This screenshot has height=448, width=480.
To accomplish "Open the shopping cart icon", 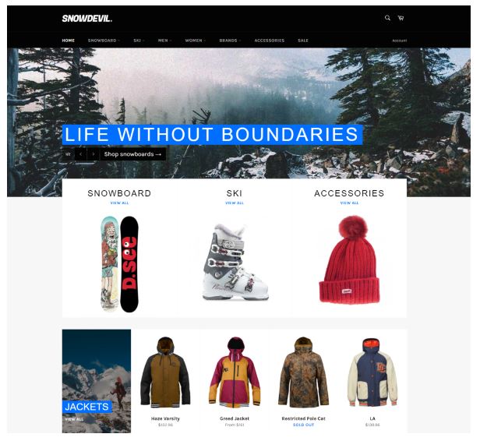I will click(x=401, y=18).
